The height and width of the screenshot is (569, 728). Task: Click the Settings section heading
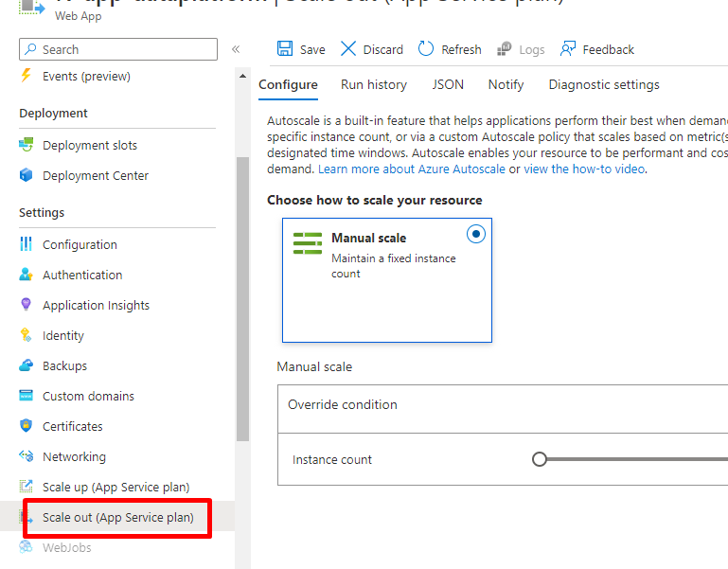pyautogui.click(x=42, y=212)
